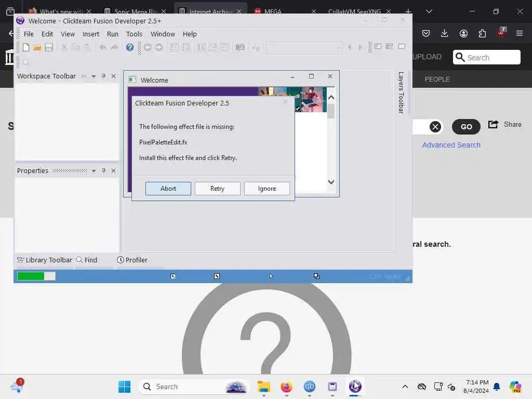Click the overlapping squares icon in status bar
This screenshot has width=532, height=399.
coord(316,276)
